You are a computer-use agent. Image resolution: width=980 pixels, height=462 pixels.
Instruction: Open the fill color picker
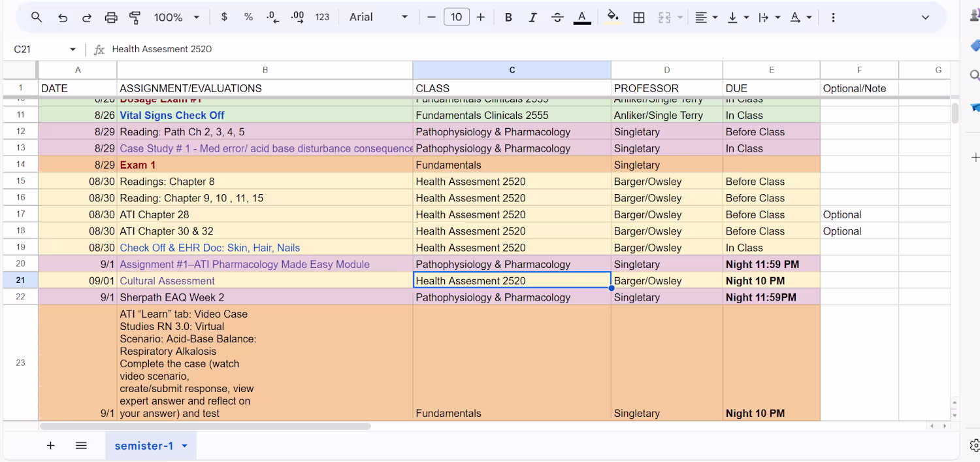tap(613, 17)
